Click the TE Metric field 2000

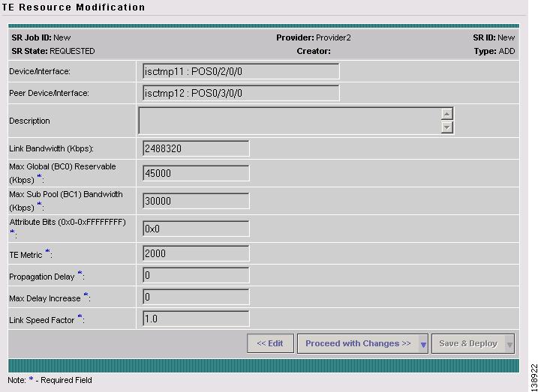coord(196,253)
